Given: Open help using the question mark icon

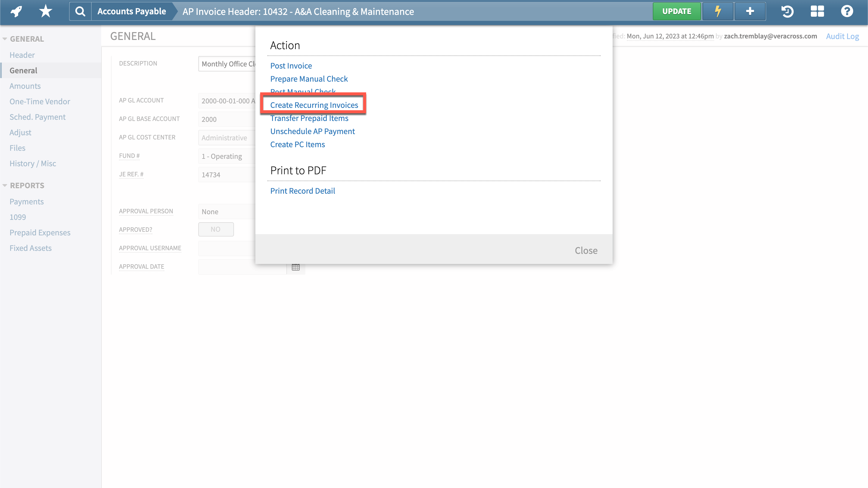Looking at the screenshot, I should click(x=847, y=11).
